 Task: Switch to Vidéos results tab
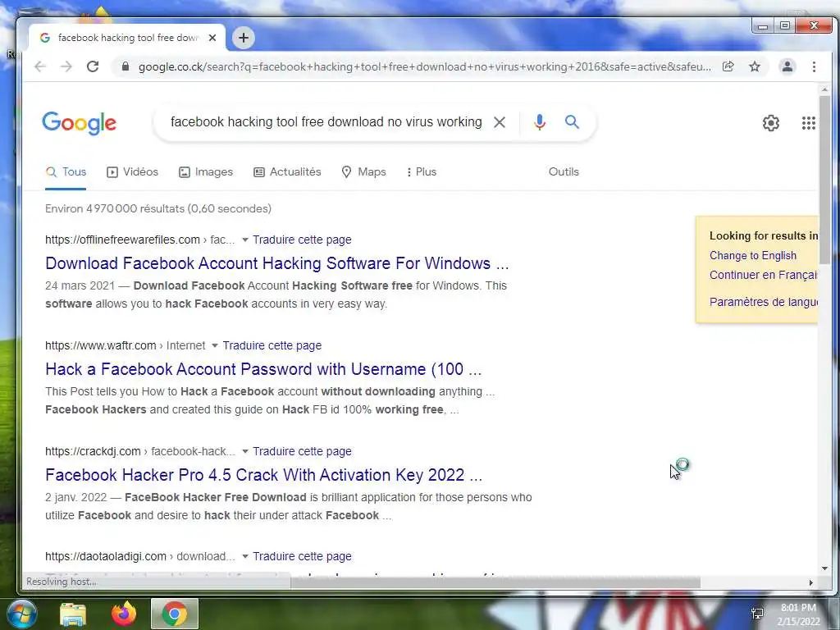(x=132, y=172)
